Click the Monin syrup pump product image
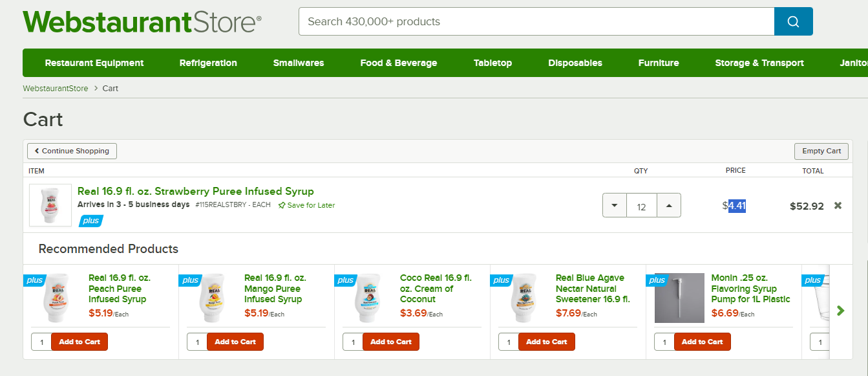Screen dimensions: 868x376 pyautogui.click(x=679, y=298)
